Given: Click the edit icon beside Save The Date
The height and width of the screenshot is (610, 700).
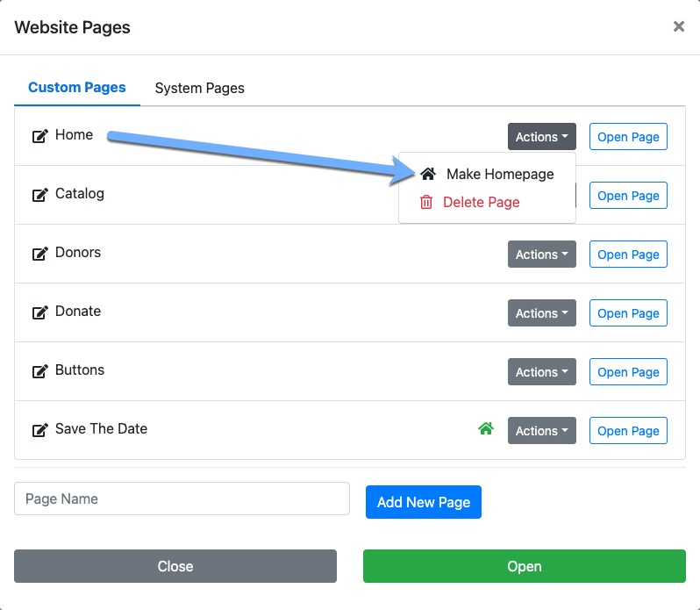Looking at the screenshot, I should point(39,430).
